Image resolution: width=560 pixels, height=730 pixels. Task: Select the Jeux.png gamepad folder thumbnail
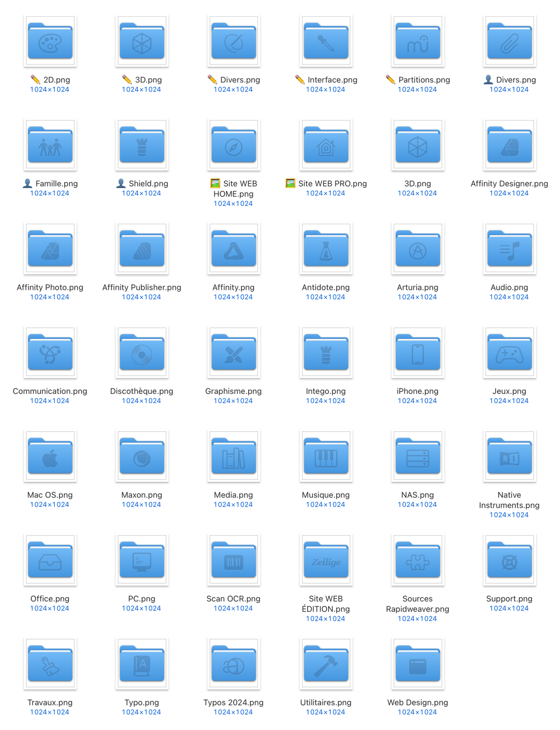(x=510, y=352)
